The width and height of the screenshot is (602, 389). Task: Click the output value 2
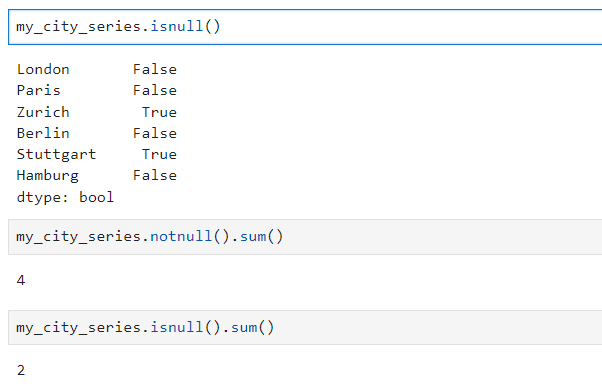21,371
